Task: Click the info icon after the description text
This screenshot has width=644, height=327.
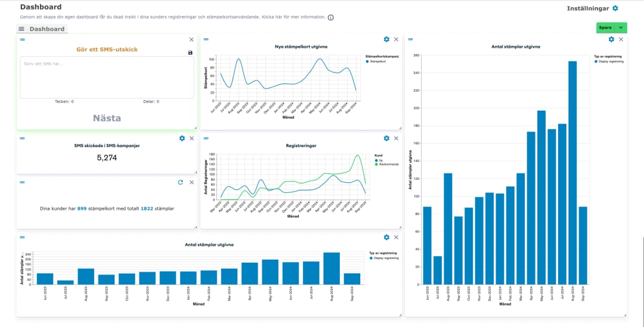Action: 331,17
